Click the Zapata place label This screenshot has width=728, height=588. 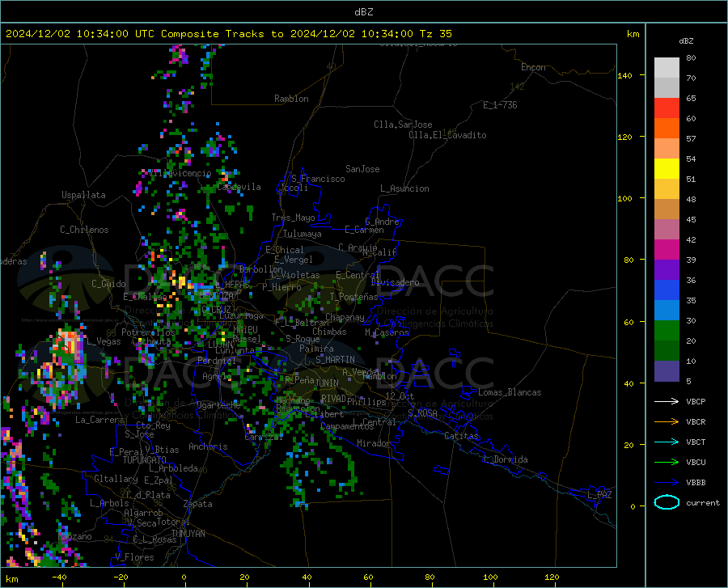pyautogui.click(x=198, y=504)
